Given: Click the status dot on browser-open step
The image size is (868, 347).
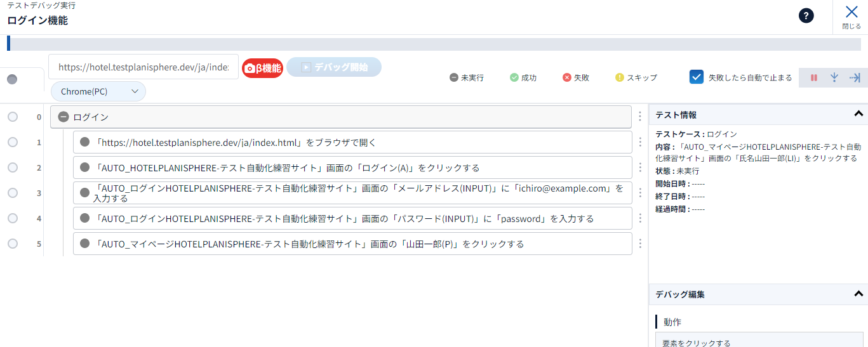Looking at the screenshot, I should tap(85, 142).
